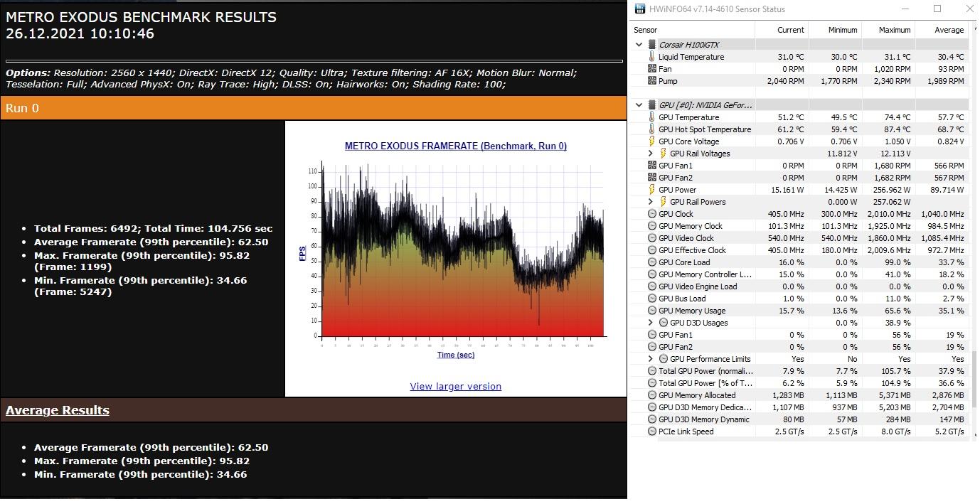This screenshot has width=980, height=504.
Task: Click the GPU Video Clock round icon
Action: pos(652,238)
